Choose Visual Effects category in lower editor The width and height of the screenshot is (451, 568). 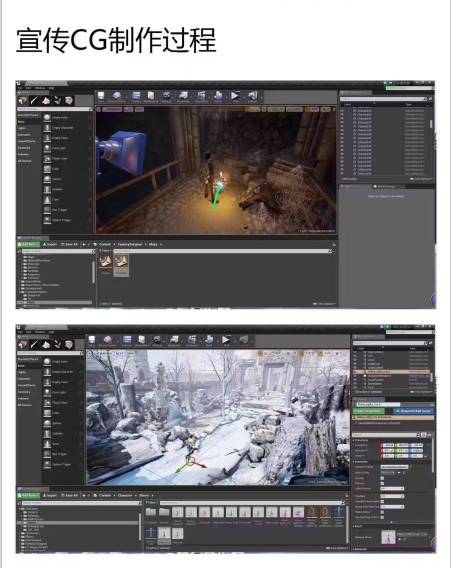coord(27,385)
